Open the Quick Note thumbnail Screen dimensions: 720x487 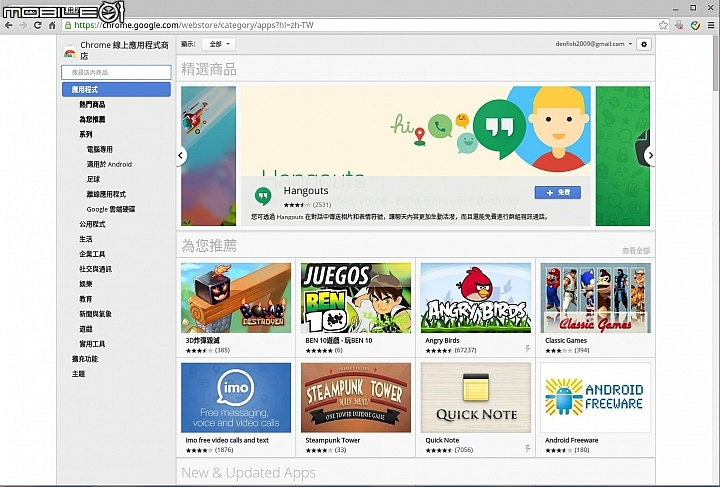point(476,397)
